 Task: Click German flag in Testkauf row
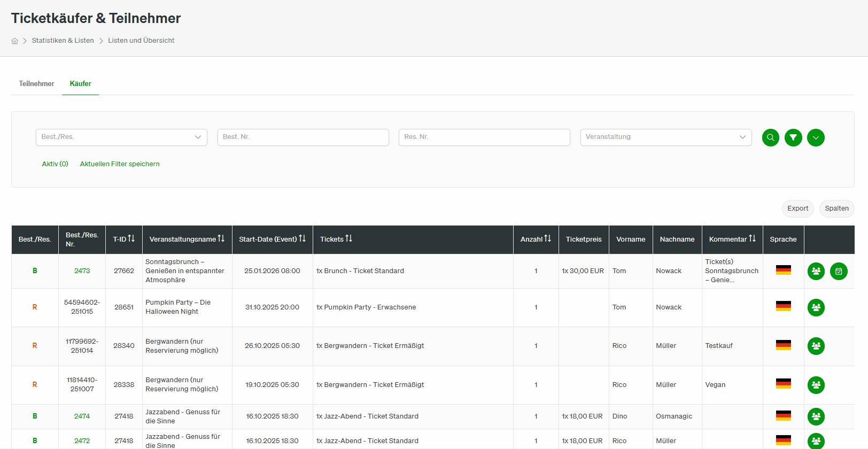pyautogui.click(x=783, y=345)
